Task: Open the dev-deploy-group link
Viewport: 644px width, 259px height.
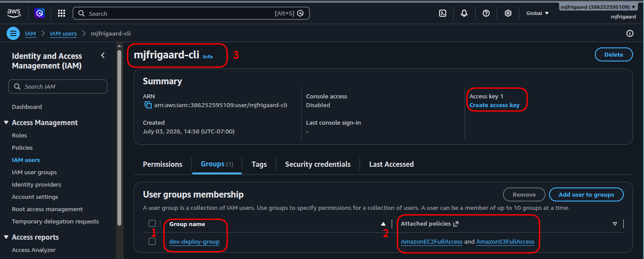Action: tap(194, 241)
